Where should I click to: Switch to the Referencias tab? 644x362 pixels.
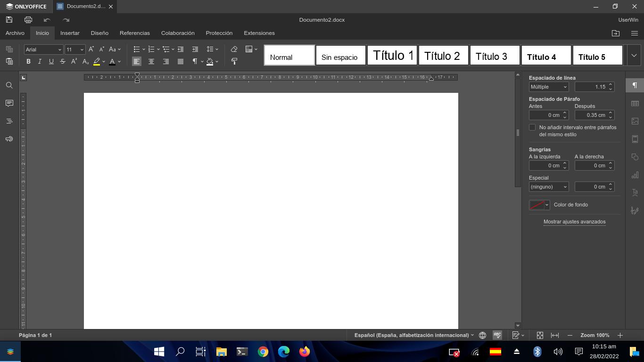tap(134, 33)
